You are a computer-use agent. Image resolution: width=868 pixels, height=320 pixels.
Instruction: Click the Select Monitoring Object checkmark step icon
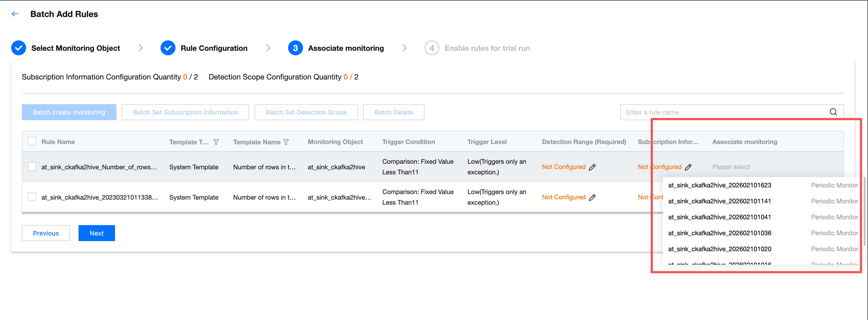19,48
